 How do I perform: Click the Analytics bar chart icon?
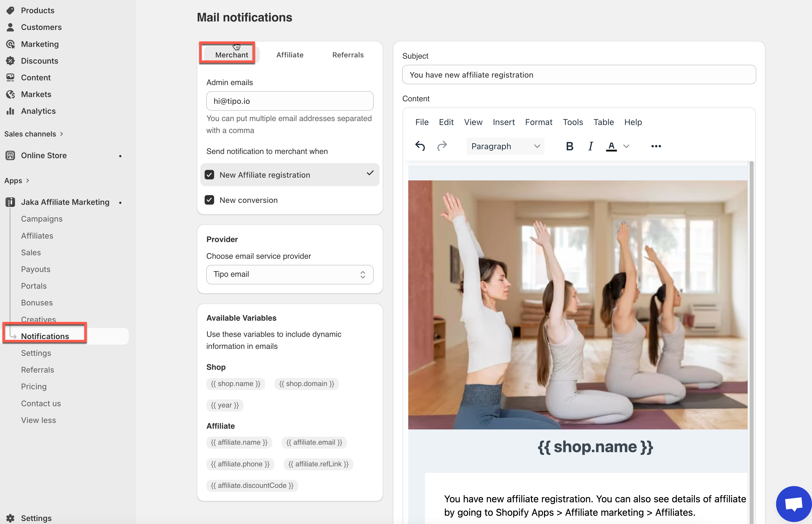coord(10,111)
